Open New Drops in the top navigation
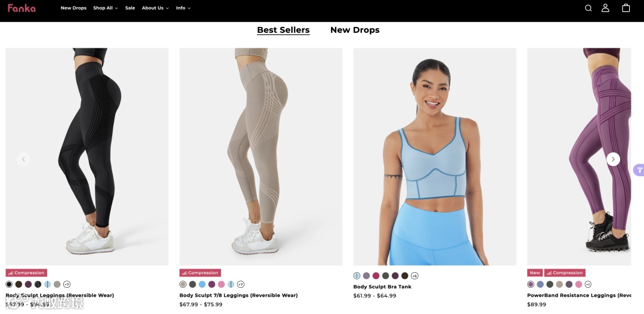This screenshot has width=644, height=314. [73, 8]
